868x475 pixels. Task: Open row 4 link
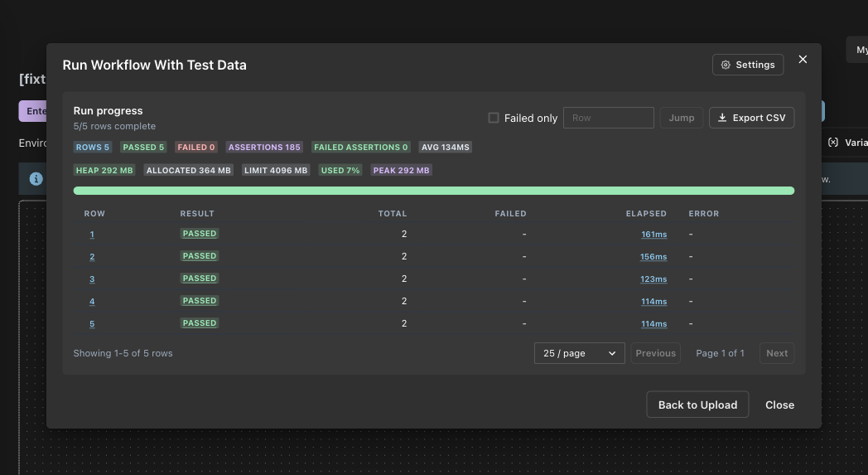point(92,302)
